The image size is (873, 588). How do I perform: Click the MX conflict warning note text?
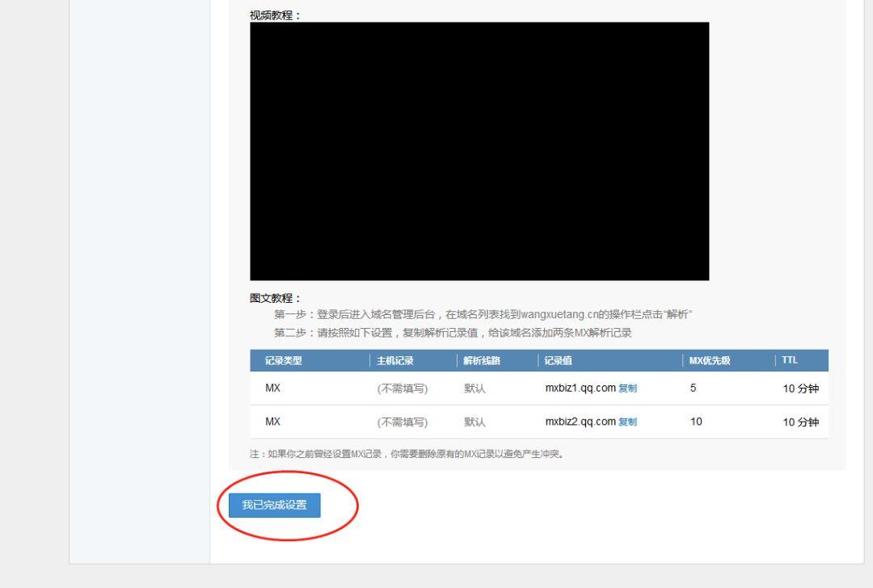click(408, 453)
